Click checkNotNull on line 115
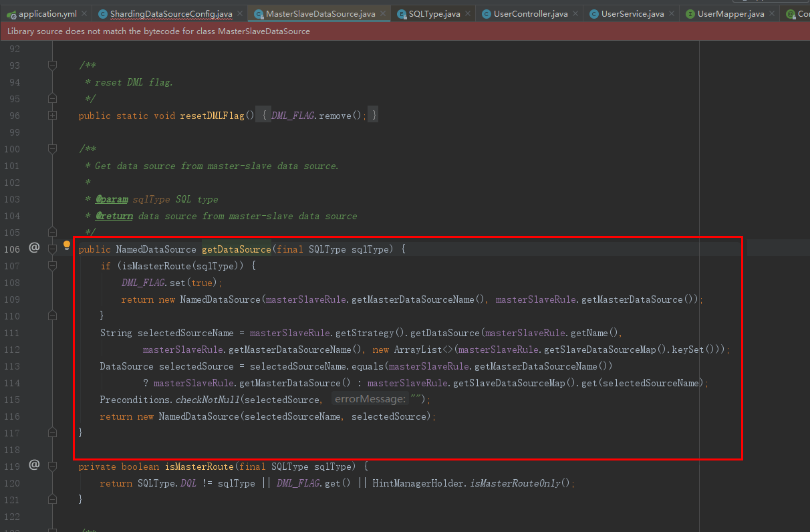Viewport: 810px width, 532px height. coord(207,400)
